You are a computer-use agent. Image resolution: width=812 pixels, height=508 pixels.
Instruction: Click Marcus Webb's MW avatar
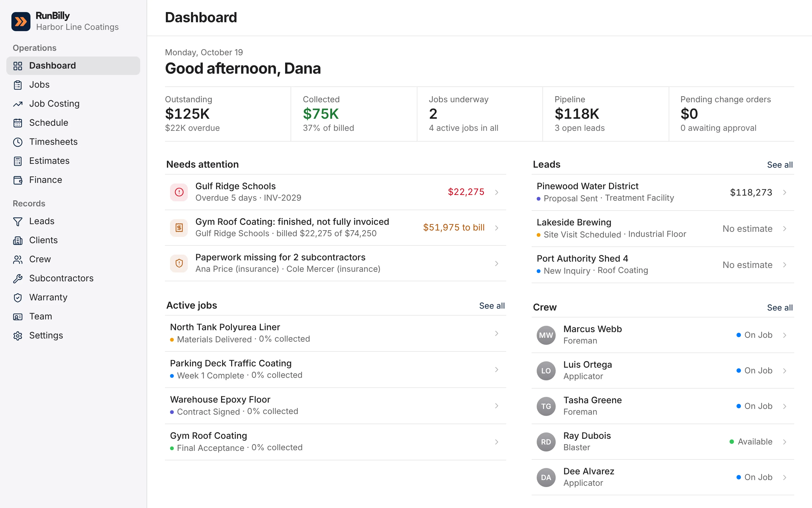[x=546, y=335]
